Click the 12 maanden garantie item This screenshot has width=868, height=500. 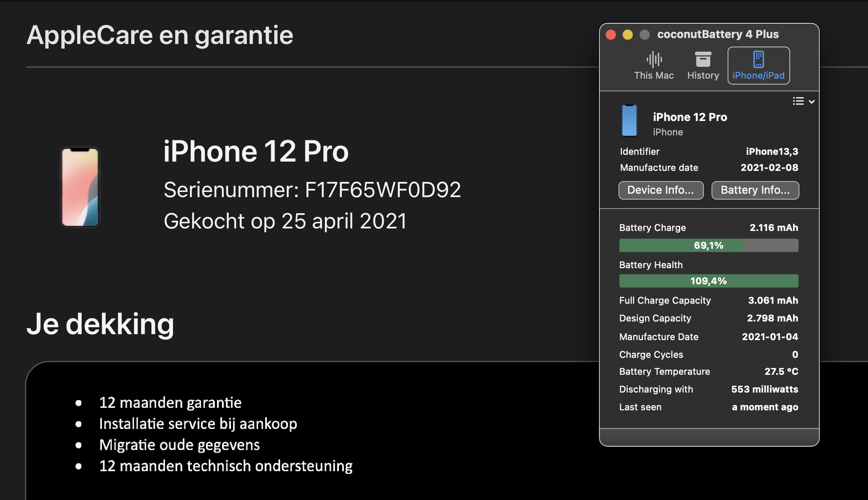pos(170,403)
